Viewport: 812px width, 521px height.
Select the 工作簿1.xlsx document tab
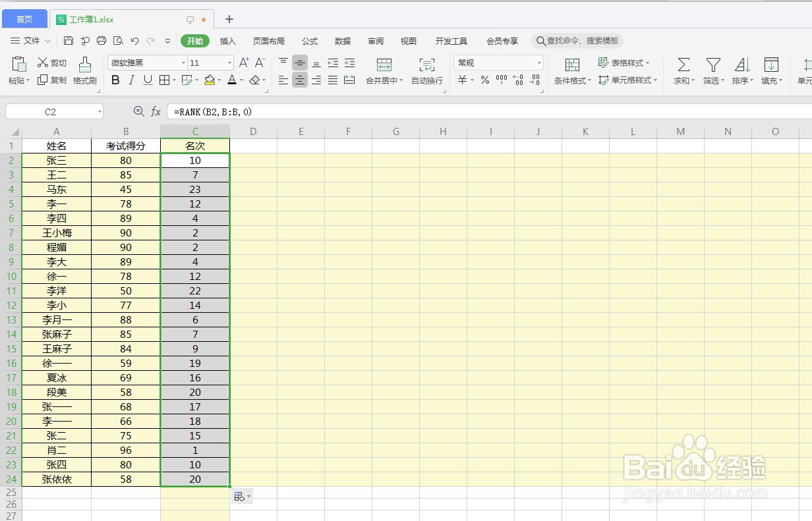[132, 19]
